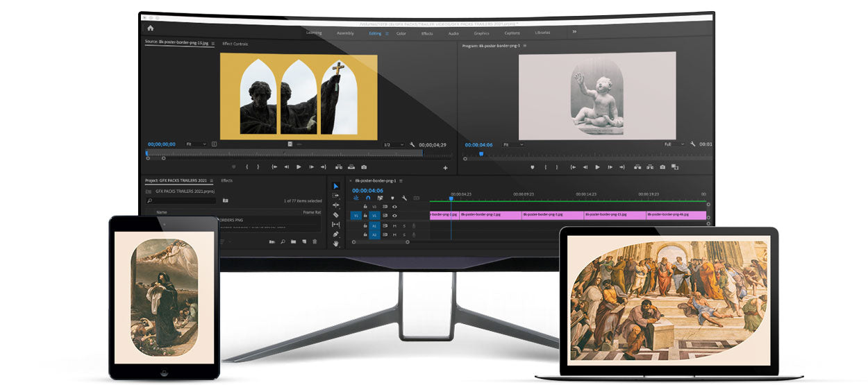Select the Razor tool in the tools panel
Image resolution: width=868 pixels, height=385 pixels.
336,215
